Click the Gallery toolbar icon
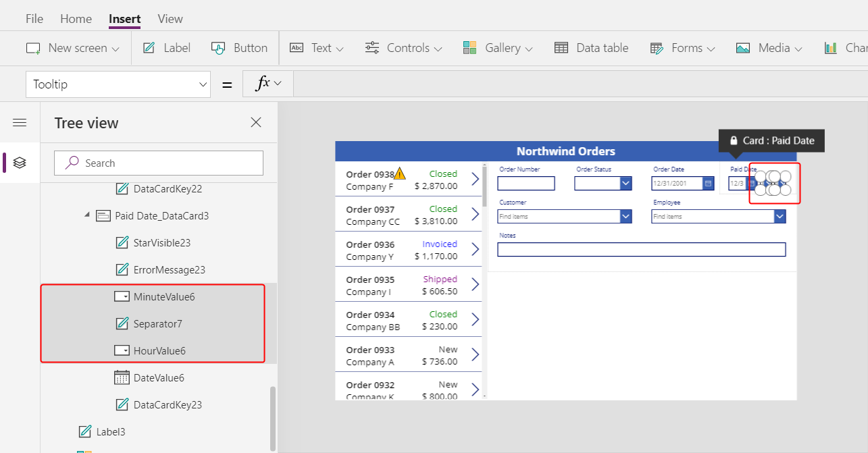 coord(469,47)
